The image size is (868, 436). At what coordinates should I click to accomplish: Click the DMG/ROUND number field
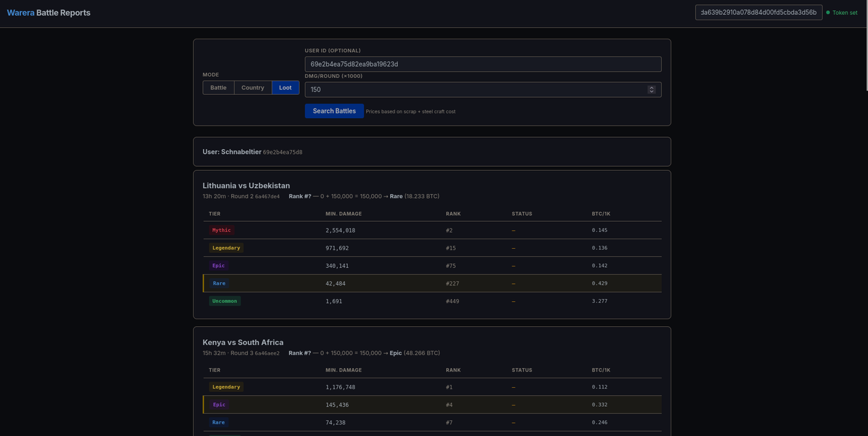click(x=483, y=90)
